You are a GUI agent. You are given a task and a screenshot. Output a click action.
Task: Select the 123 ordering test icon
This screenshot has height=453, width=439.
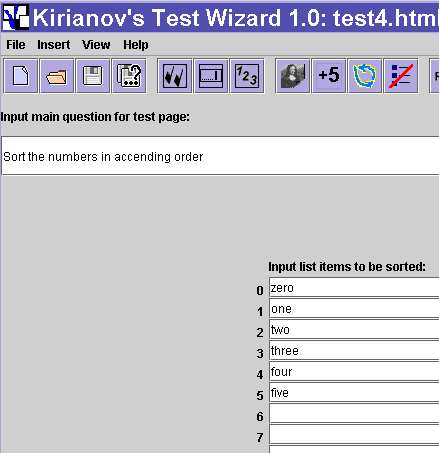247,76
